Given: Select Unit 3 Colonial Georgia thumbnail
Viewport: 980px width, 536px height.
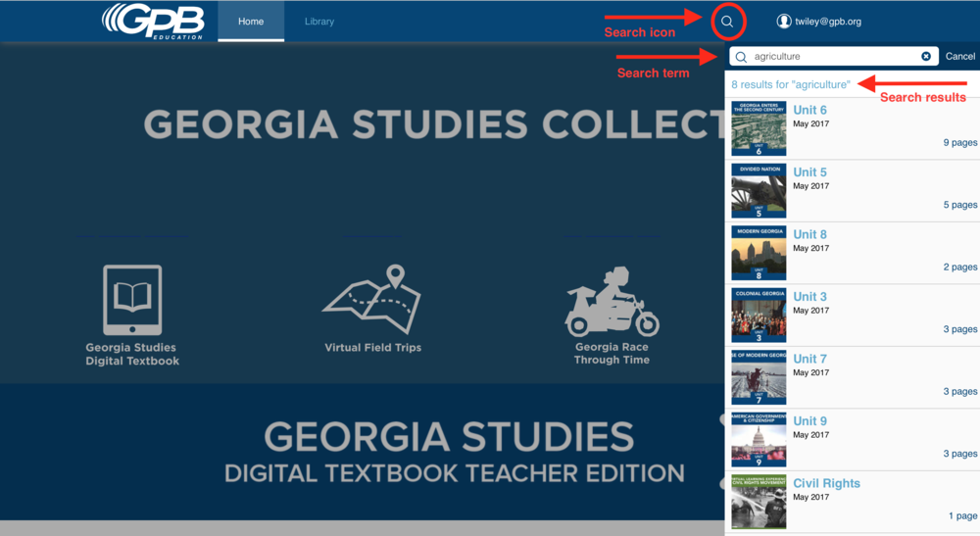Looking at the screenshot, I should pos(759,316).
